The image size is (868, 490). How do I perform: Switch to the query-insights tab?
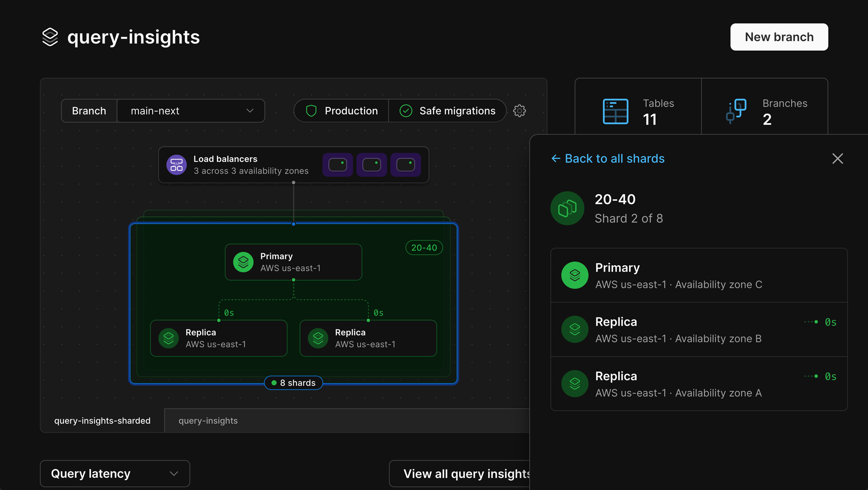pos(207,420)
